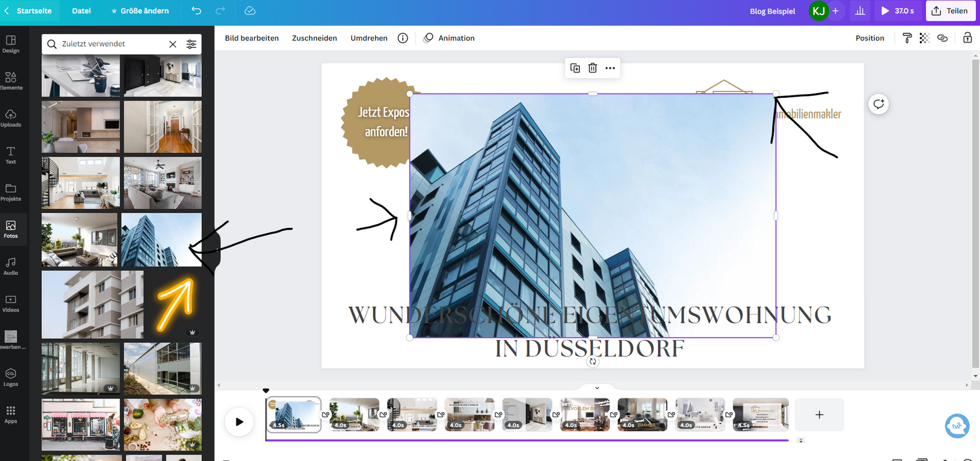The image size is (980, 461).
Task: Open the three-dot more options menu
Action: click(610, 68)
